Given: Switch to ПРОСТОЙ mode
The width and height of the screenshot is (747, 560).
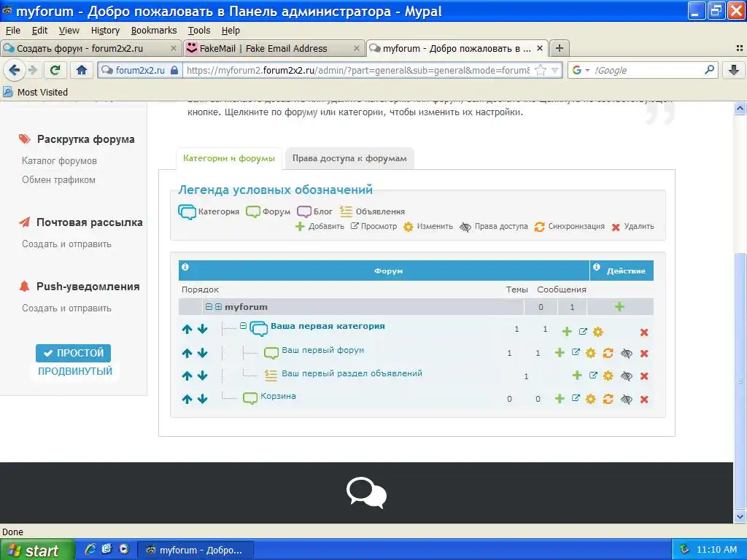Looking at the screenshot, I should tap(74, 354).
